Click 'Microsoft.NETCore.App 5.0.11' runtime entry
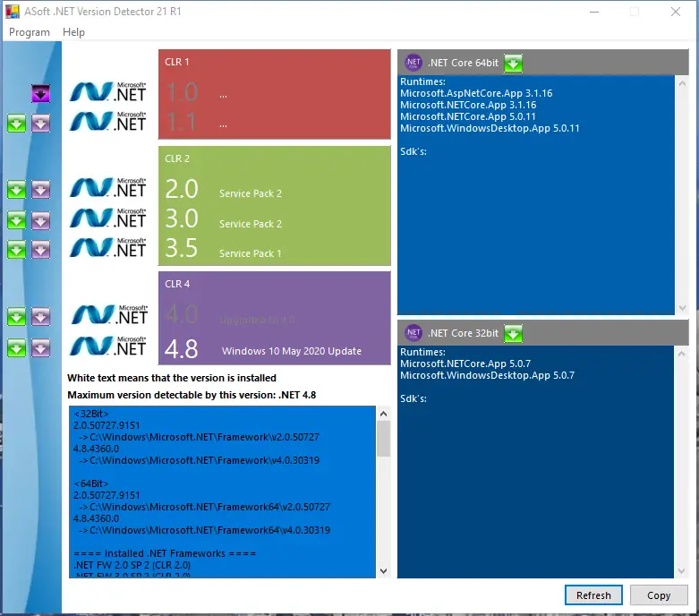 click(467, 116)
